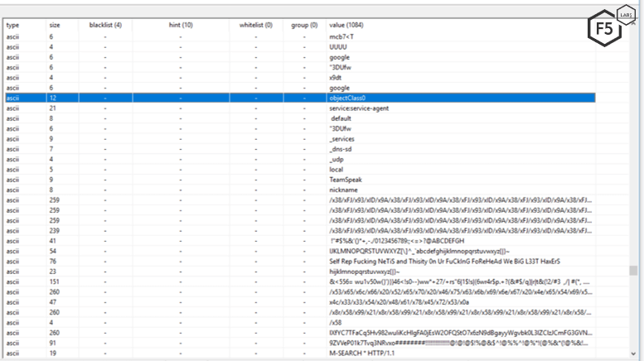This screenshot has height=361, width=644.
Task: Click the F5 Labs logo
Action: [612, 26]
